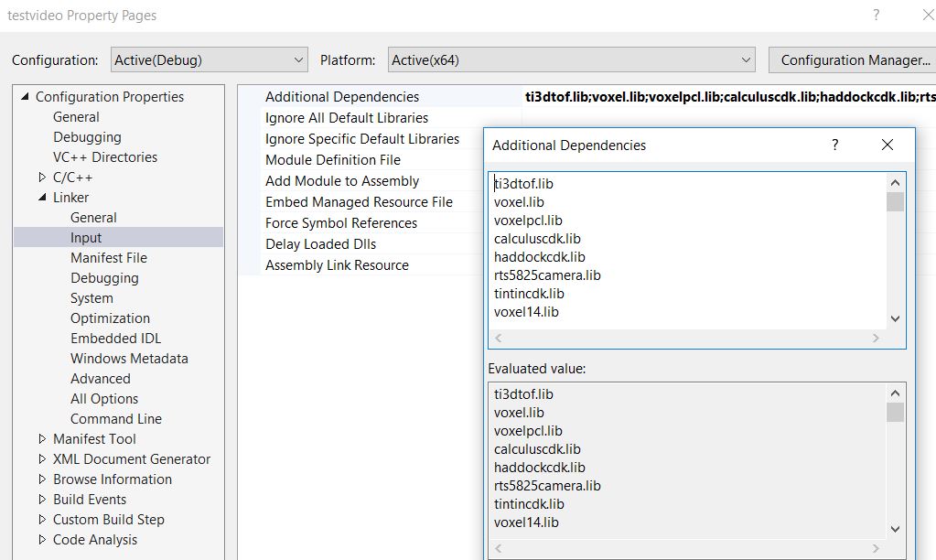The height and width of the screenshot is (560, 936).
Task: Click the Property Pages help question mark
Action: 875,15
